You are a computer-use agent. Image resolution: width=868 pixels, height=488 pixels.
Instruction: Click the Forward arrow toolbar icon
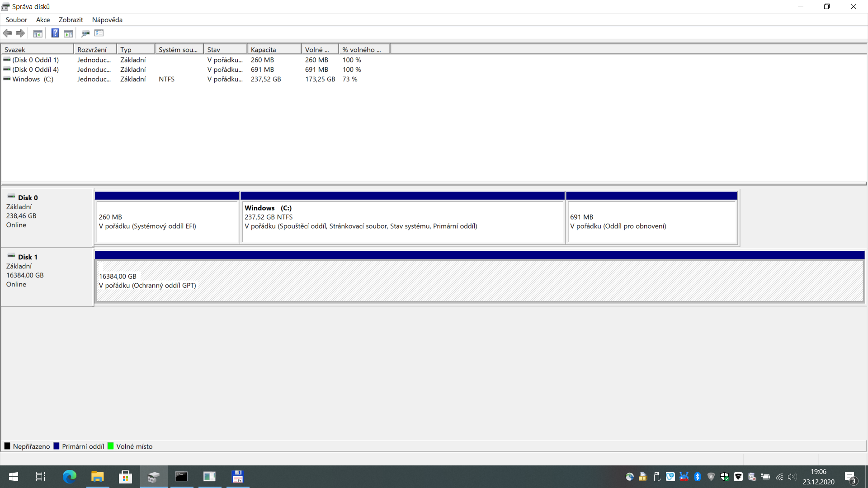[20, 33]
